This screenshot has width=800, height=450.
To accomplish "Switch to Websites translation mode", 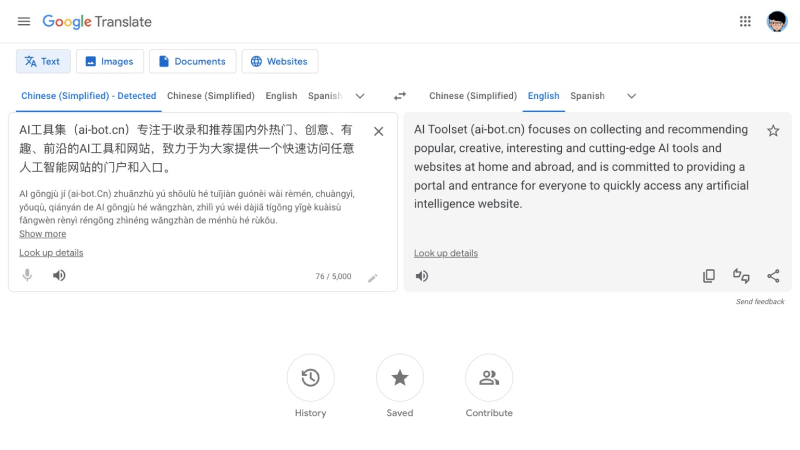I will (280, 61).
